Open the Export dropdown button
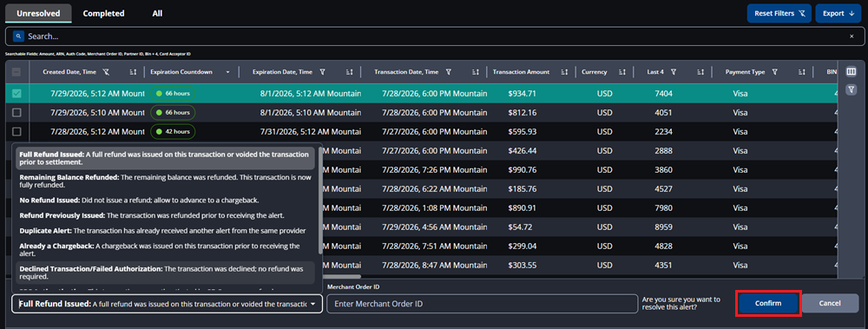 (838, 13)
